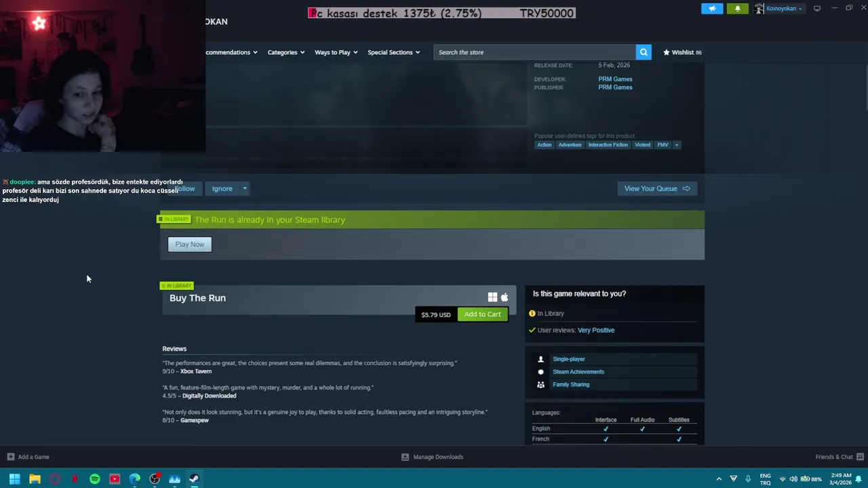
Task: Click the FMV tag
Action: [663, 145]
